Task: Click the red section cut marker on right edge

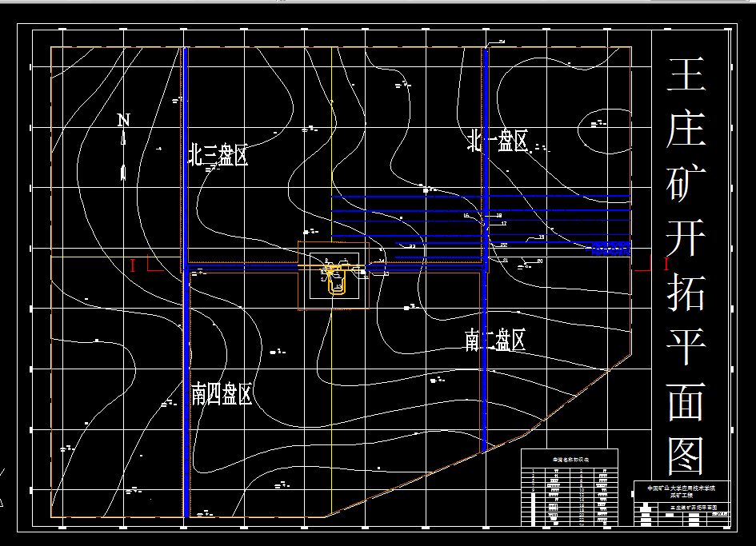Action: (666, 264)
